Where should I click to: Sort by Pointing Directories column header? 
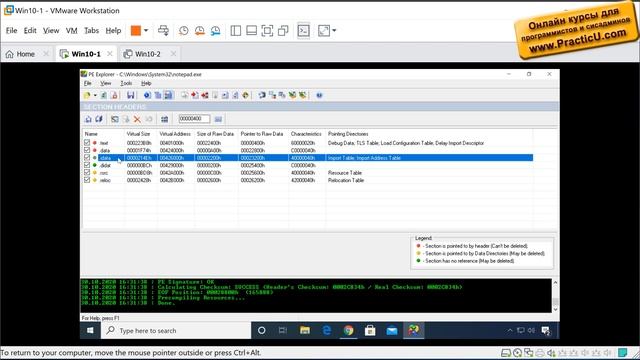(429, 134)
